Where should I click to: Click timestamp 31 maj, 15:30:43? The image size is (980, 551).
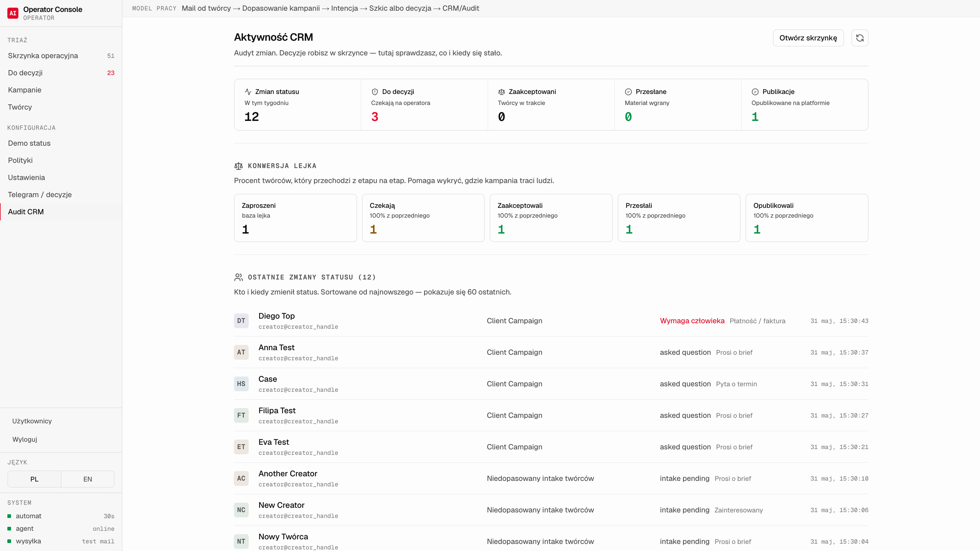coord(839,321)
